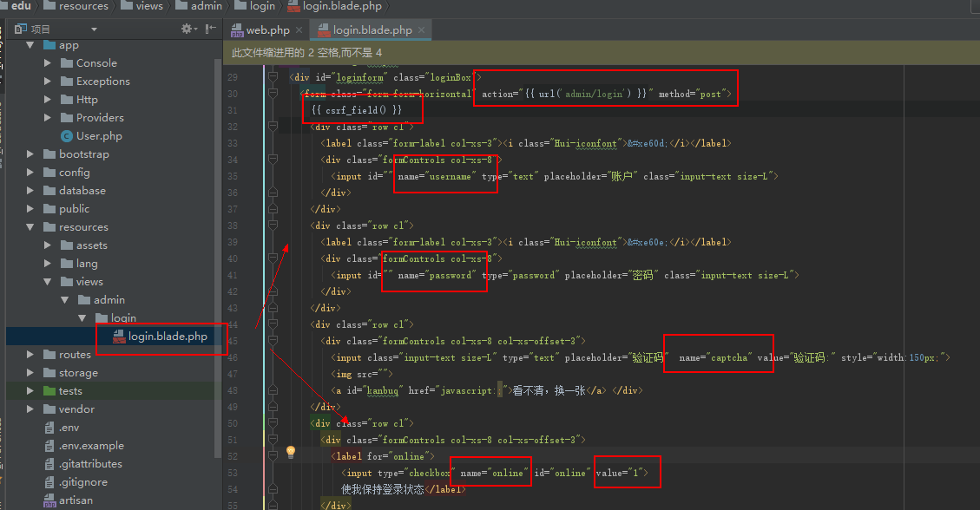Click the tests folder icon
The image size is (980, 510).
point(49,391)
